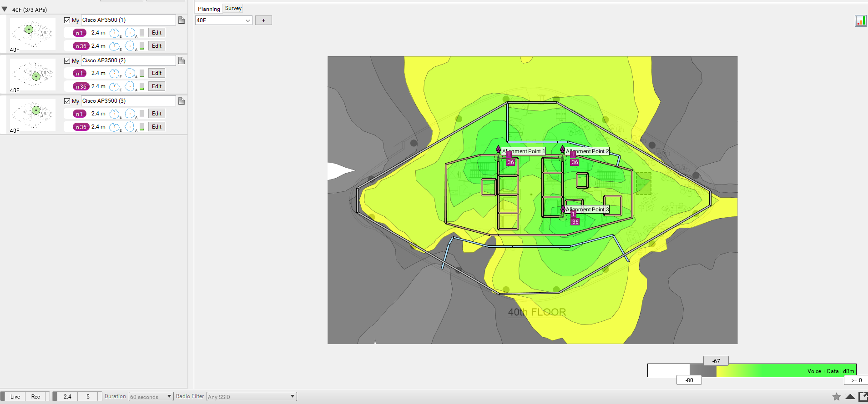
Task: Click the "Alignment Point 2" label on the map
Action: pos(587,151)
